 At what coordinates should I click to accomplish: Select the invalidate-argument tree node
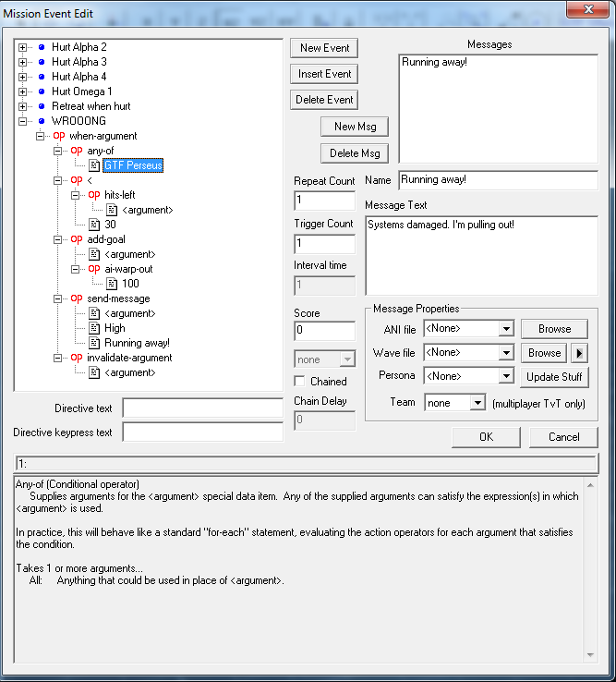click(x=129, y=358)
